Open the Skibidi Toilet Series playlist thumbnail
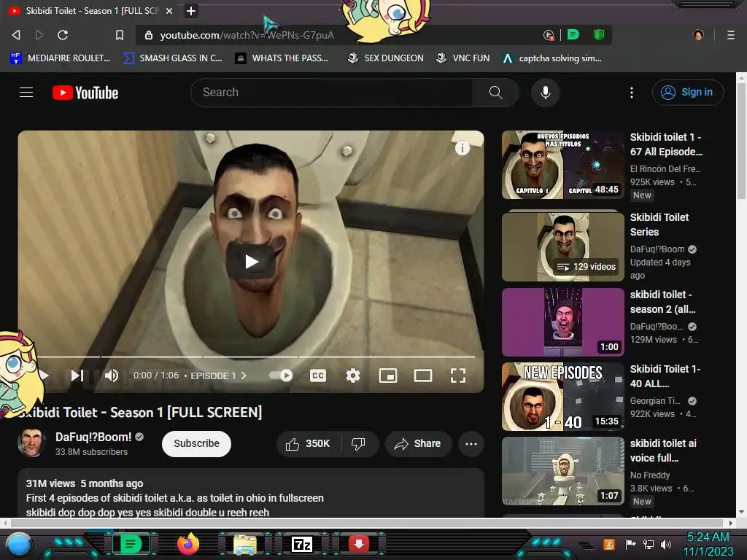 pos(562,246)
